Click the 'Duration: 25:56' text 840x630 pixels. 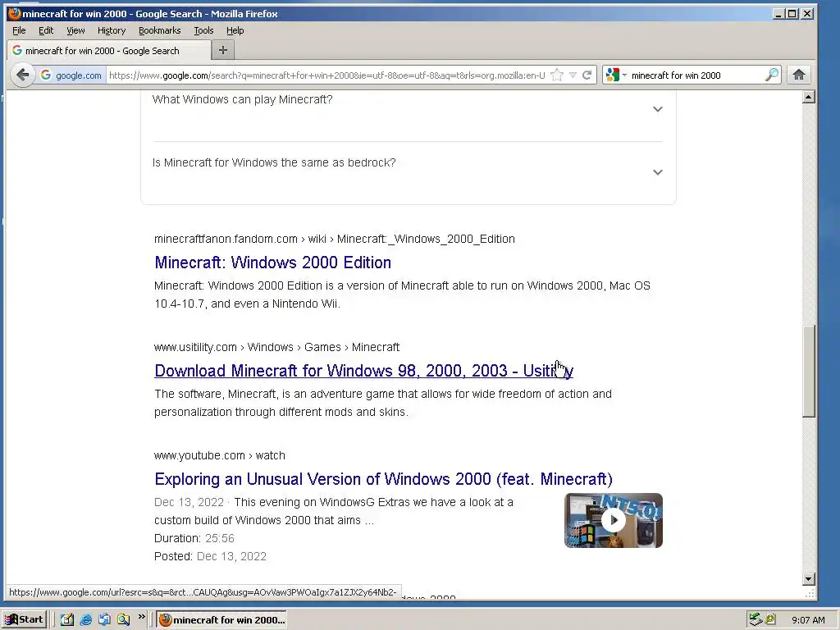point(194,538)
